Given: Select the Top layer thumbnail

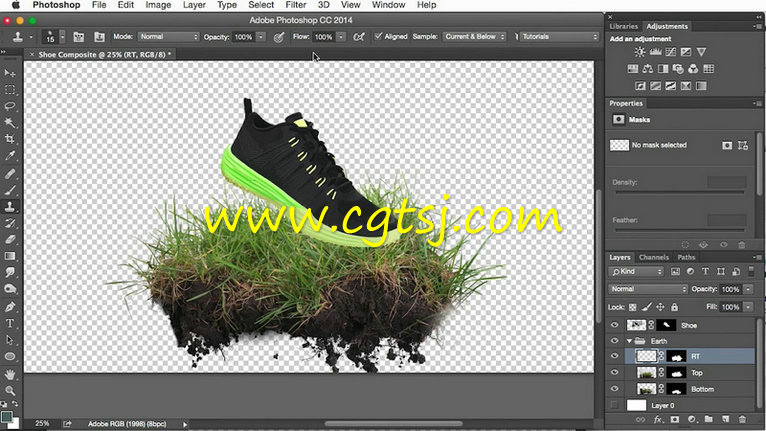Looking at the screenshot, I should tap(647, 372).
